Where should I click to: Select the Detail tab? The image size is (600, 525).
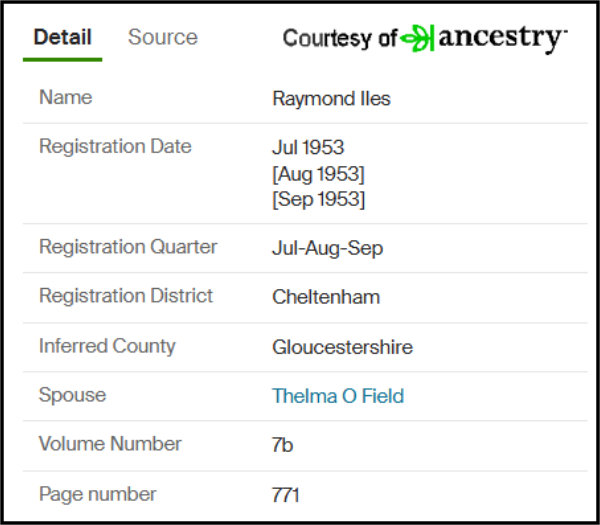pos(62,37)
